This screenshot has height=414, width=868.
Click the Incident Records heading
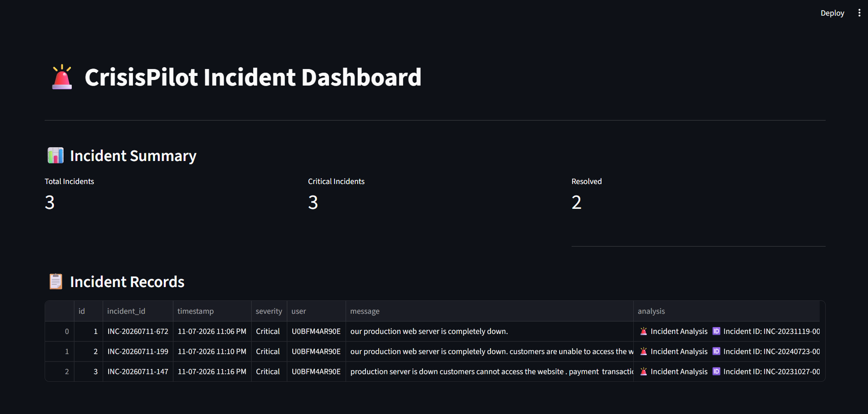coord(127,282)
